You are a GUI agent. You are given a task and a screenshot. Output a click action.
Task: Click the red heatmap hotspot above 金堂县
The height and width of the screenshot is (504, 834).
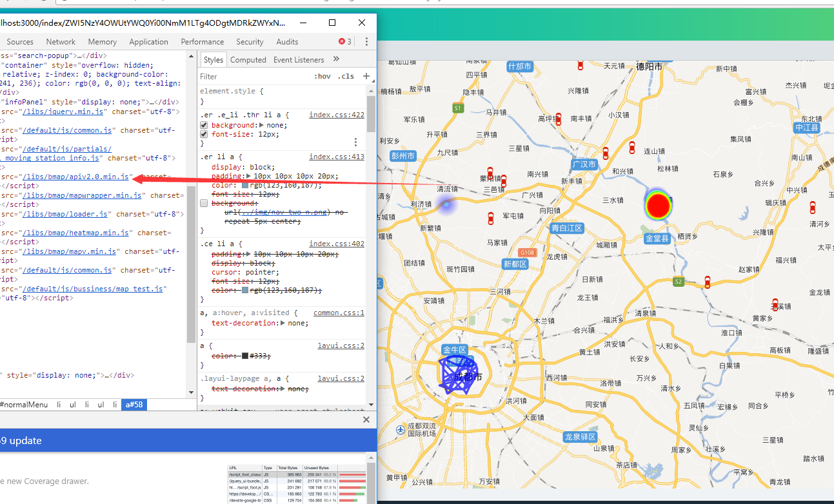[x=658, y=205]
